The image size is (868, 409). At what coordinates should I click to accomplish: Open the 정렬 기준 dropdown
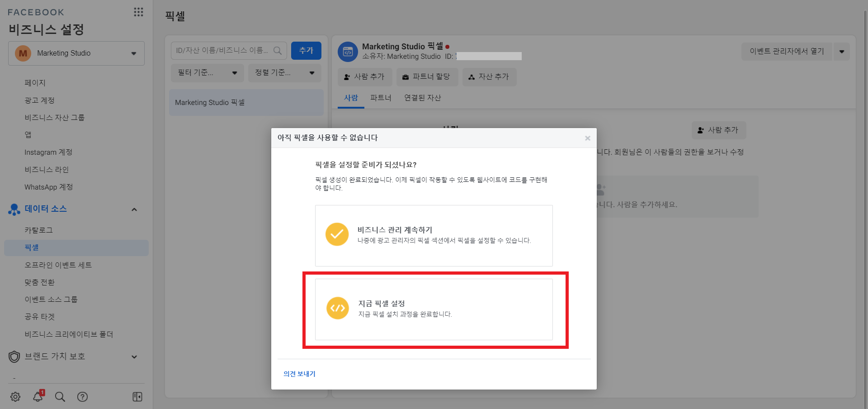coord(285,73)
